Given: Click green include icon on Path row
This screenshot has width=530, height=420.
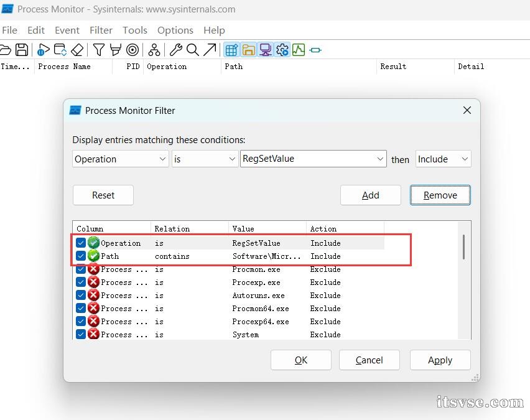Looking at the screenshot, I should pos(94,256).
